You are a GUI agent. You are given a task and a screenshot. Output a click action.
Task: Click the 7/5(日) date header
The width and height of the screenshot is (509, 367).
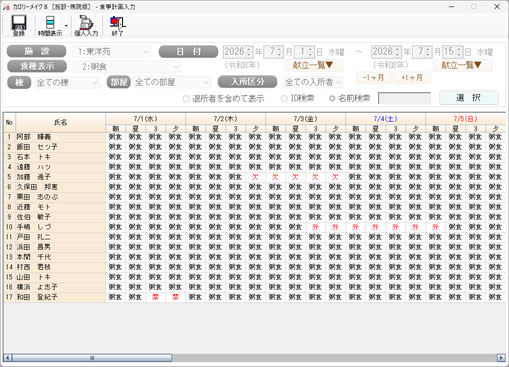pos(465,119)
